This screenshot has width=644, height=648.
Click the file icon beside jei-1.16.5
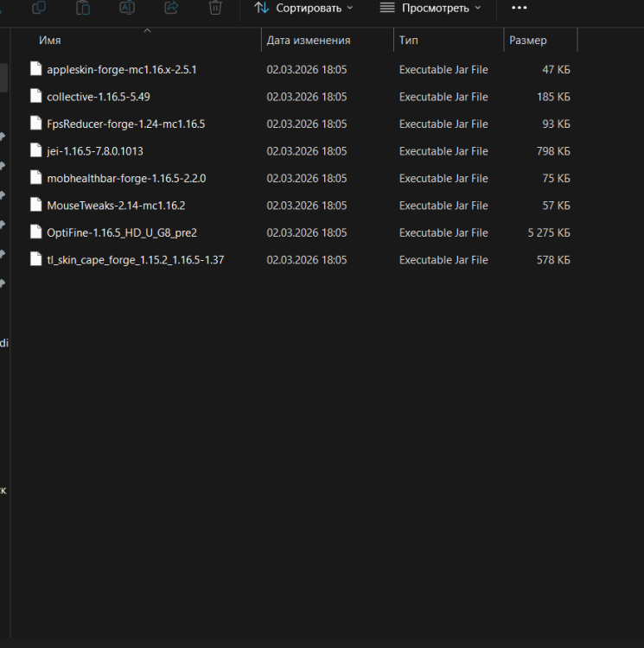(36, 150)
